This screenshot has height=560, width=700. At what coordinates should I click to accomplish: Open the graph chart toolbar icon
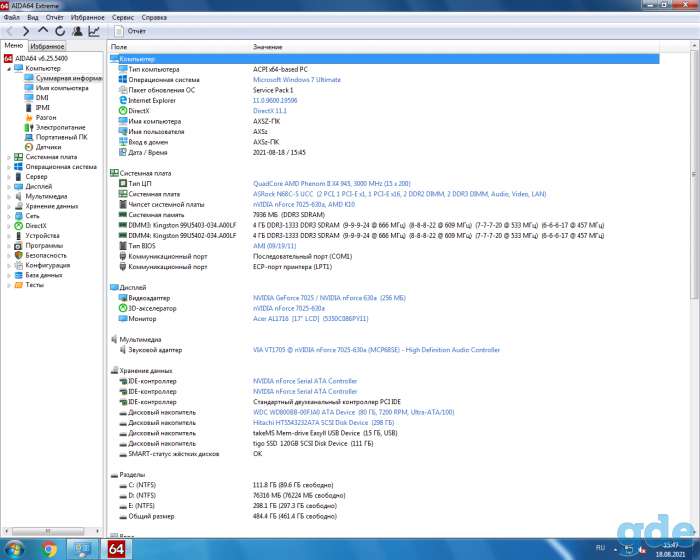[94, 31]
